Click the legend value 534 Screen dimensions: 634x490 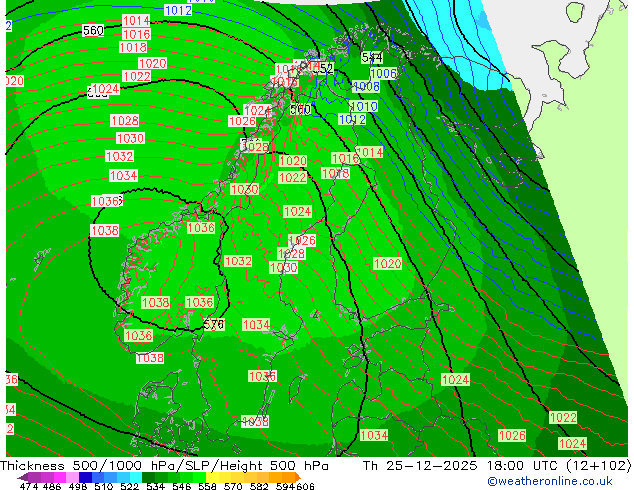click(x=155, y=486)
